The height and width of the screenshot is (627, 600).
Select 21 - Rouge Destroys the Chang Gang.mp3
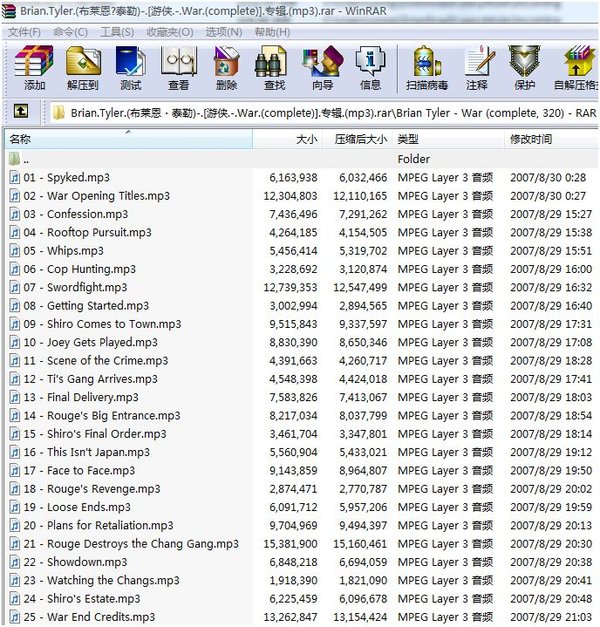(131, 544)
